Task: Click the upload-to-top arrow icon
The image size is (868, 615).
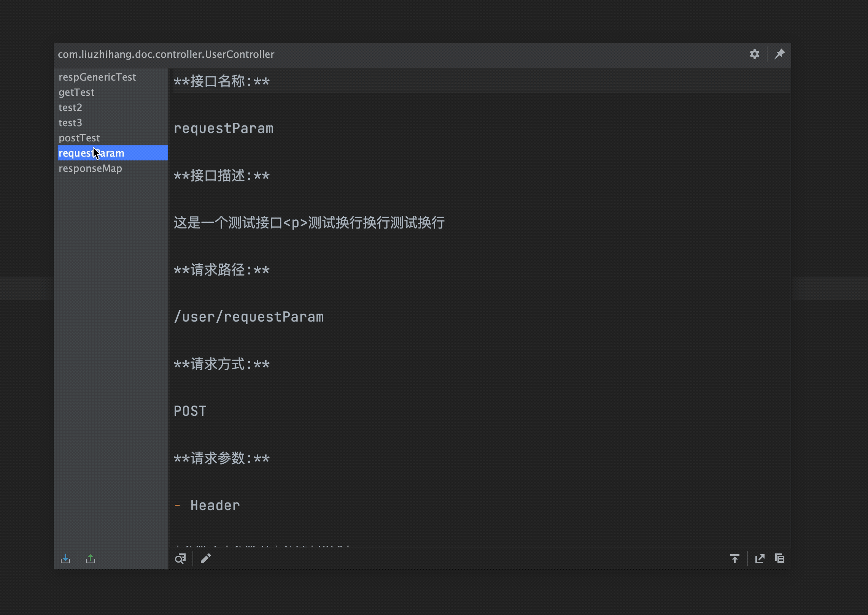Action: (x=734, y=558)
